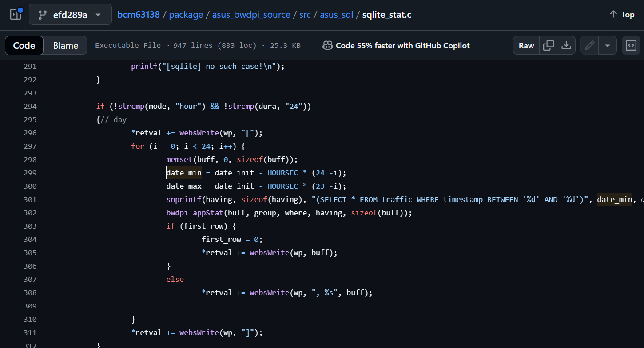
Task: Click the Raw file button
Action: pos(526,46)
